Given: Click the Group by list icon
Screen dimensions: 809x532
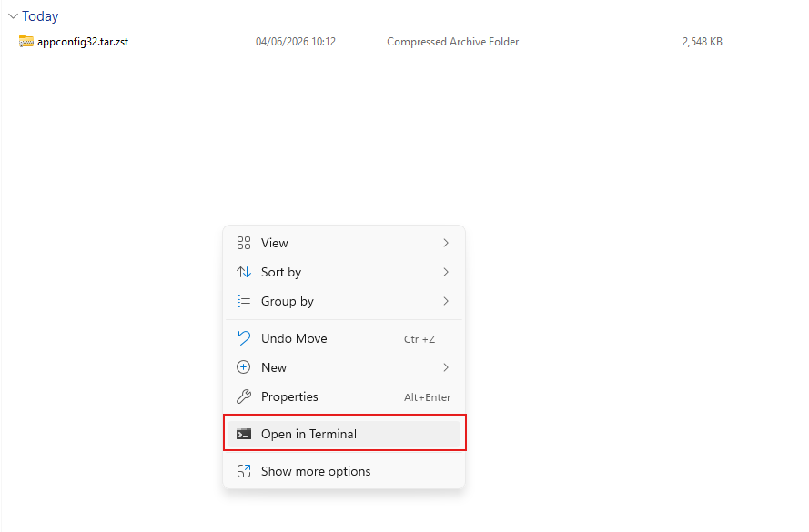Looking at the screenshot, I should pos(244,301).
